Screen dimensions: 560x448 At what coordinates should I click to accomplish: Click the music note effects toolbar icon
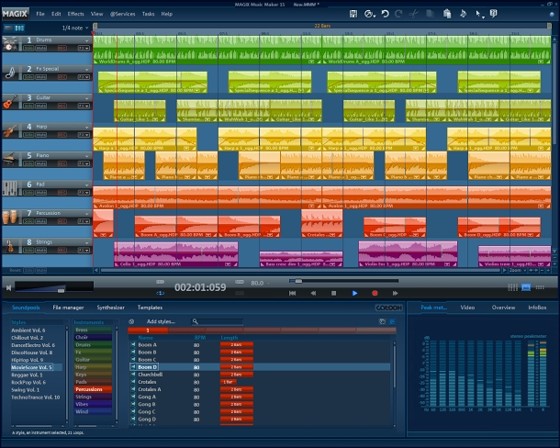pos(463,14)
